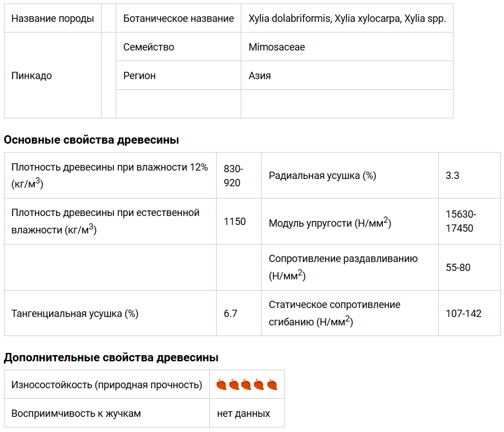504x432 pixels.
Task: Click the density value '830-920'
Action: [233, 176]
